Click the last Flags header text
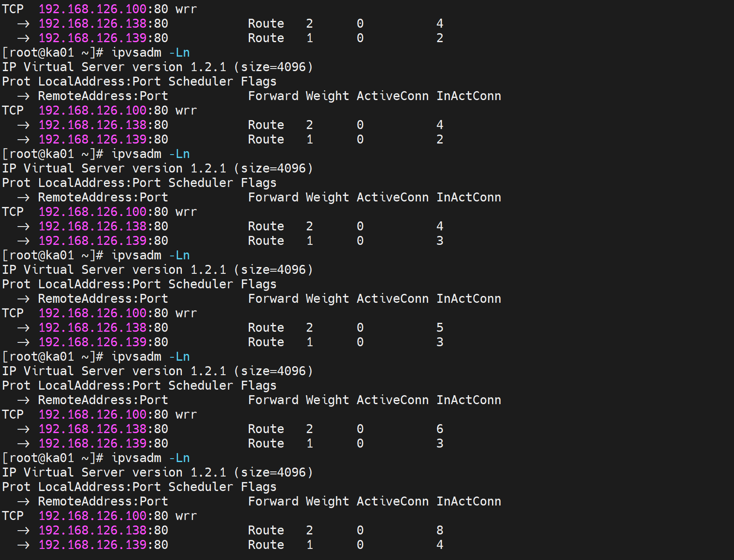 [x=259, y=487]
